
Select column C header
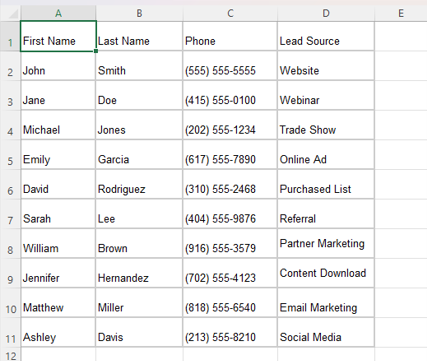point(230,13)
